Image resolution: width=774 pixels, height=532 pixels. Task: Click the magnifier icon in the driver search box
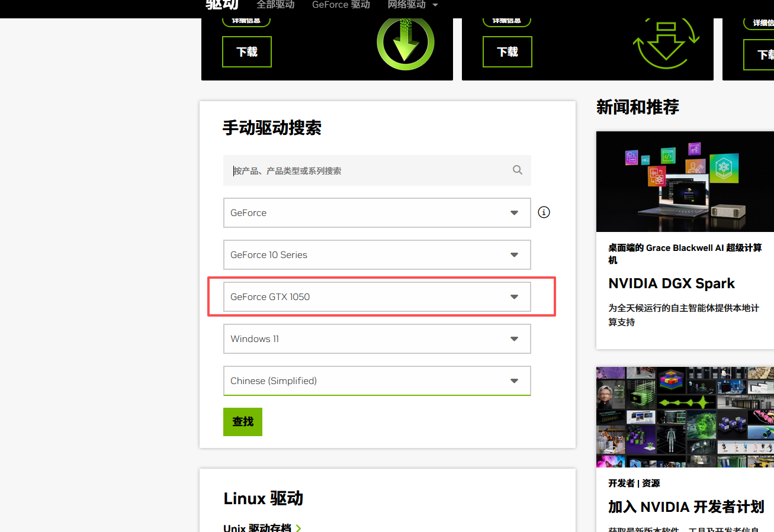[518, 170]
